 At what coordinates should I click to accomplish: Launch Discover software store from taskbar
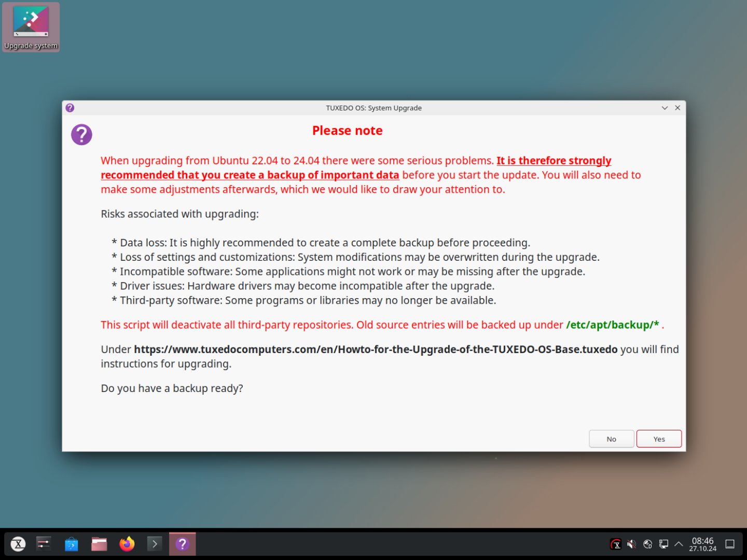tap(71, 544)
